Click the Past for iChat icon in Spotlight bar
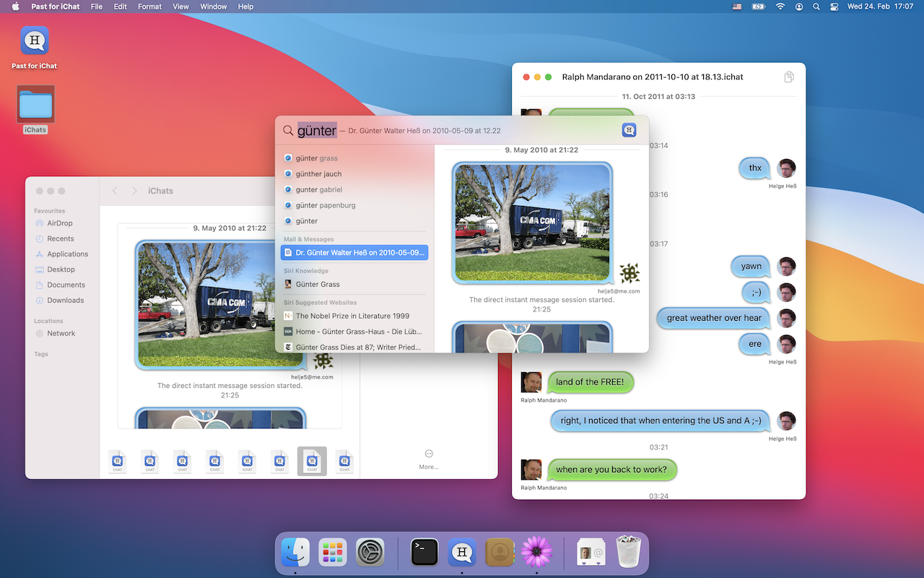 [x=629, y=130]
